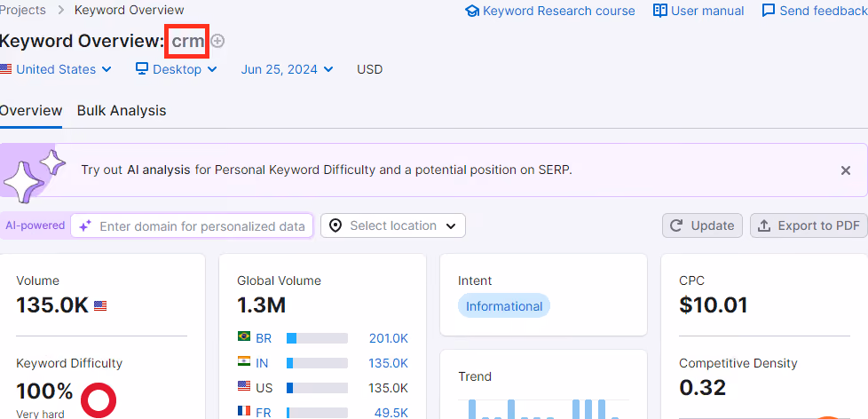Click the Projects breadcrumb link
Viewport: 868px width, 419px height.
23,10
